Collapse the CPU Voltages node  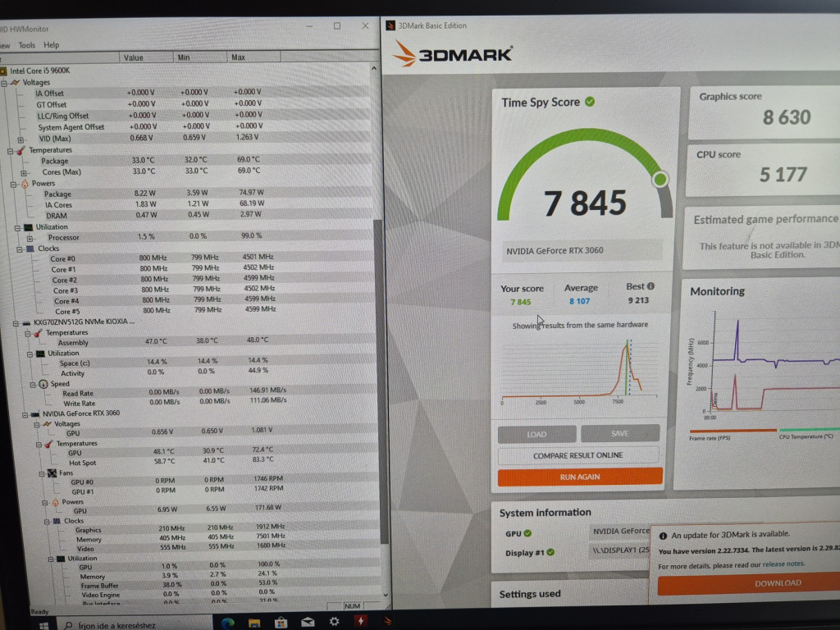click(4, 83)
